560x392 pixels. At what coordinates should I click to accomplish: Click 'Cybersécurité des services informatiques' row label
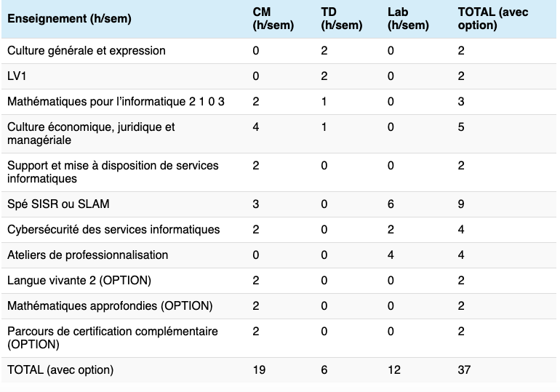(113, 230)
